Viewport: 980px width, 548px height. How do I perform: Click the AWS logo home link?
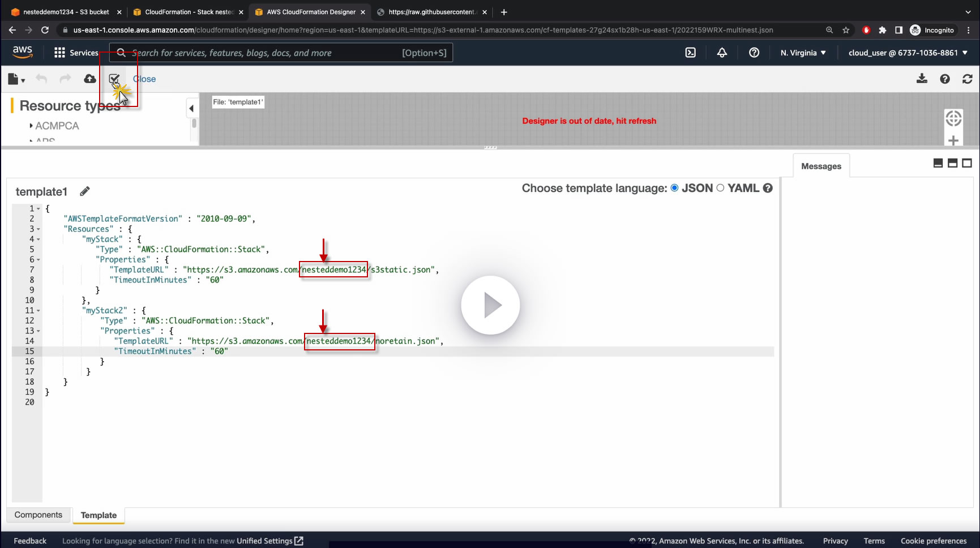click(23, 52)
